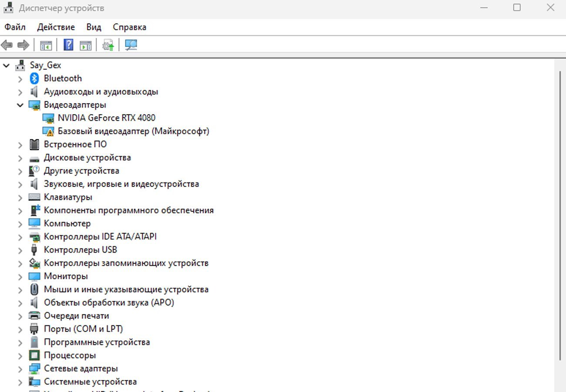Viewport: 566px width, 392px height.
Task: Open the Вид menu
Action: (94, 27)
